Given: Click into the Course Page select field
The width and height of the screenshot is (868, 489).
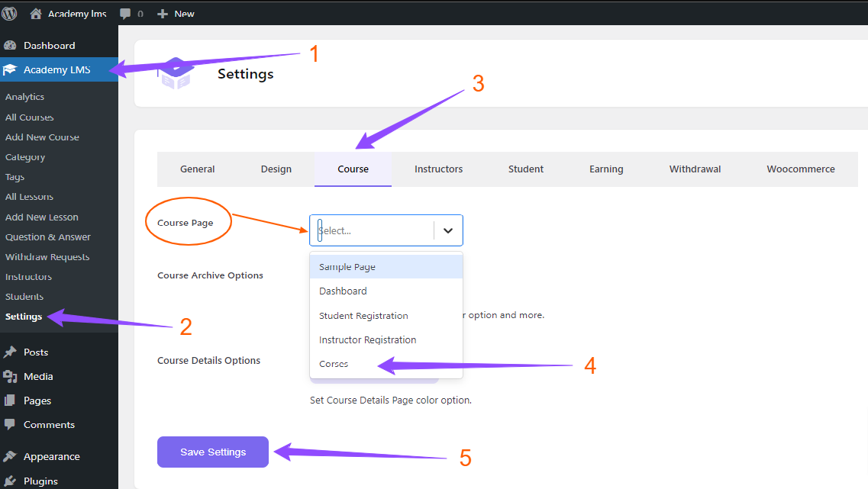Looking at the screenshot, I should [386, 230].
